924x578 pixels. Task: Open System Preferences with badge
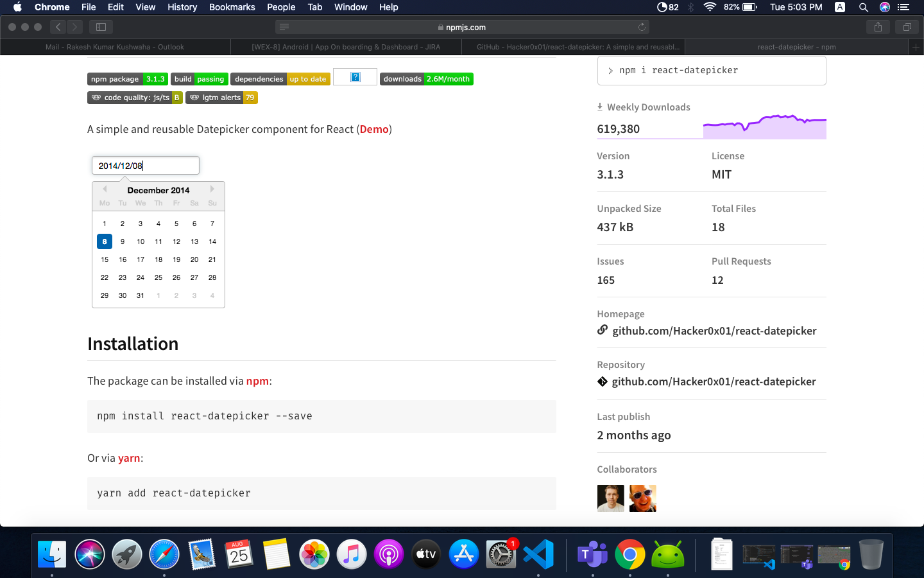[501, 554]
